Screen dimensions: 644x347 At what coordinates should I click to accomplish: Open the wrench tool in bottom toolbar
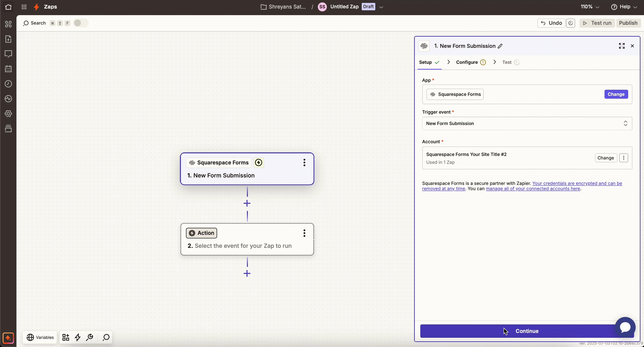pyautogui.click(x=90, y=338)
